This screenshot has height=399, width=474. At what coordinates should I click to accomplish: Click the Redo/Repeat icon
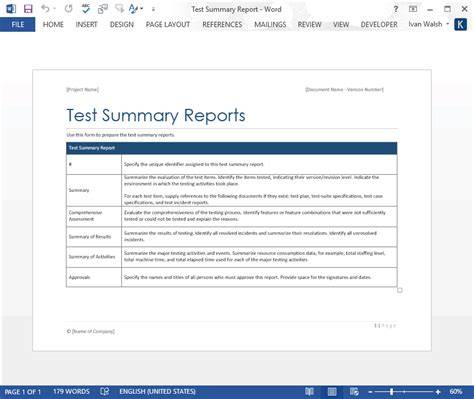tap(69, 9)
